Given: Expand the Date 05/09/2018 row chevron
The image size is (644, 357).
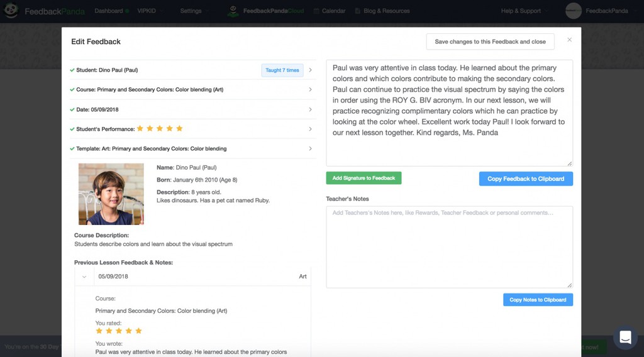Looking at the screenshot, I should tap(310, 109).
